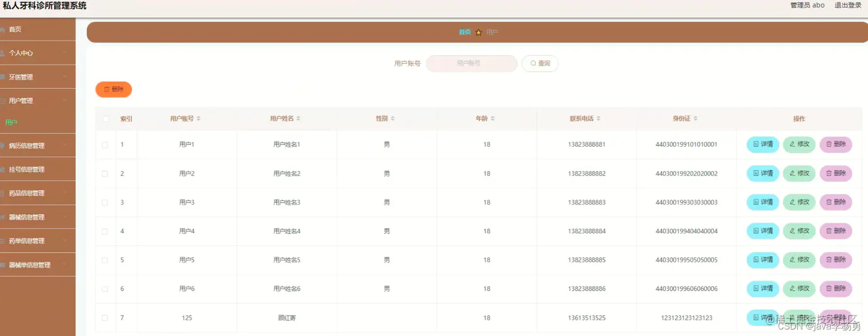Collapse the 用户管理 menu
This screenshot has height=336, width=868.
pos(37,100)
